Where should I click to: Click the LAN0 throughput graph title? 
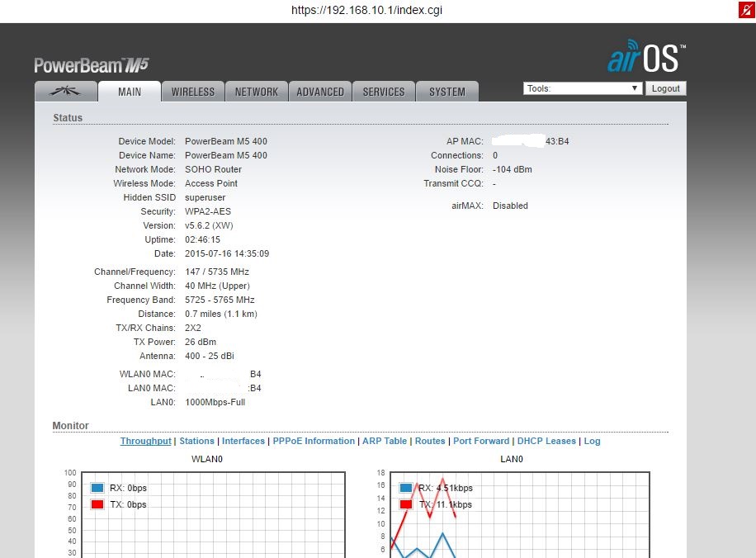click(x=512, y=459)
